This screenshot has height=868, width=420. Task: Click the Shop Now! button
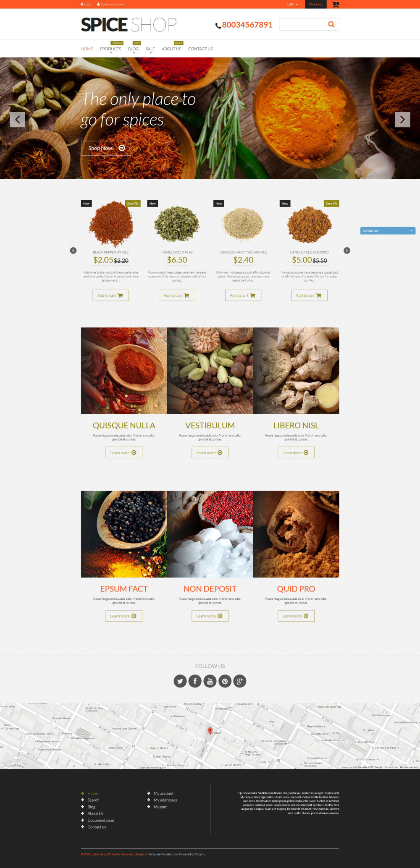(x=106, y=148)
